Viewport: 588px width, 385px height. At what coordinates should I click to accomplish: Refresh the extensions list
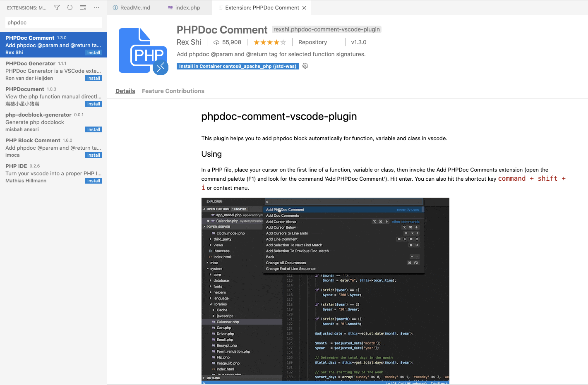[x=70, y=7]
